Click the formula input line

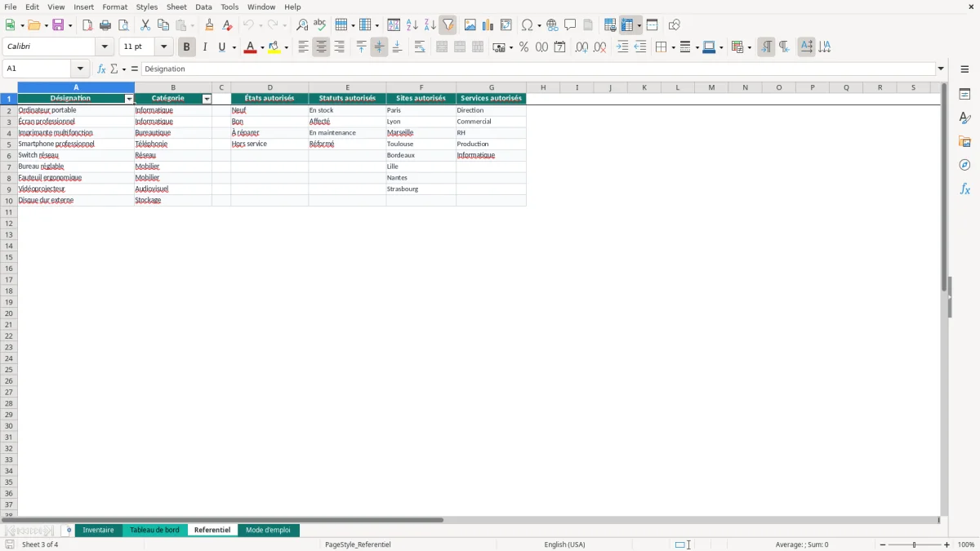538,69
